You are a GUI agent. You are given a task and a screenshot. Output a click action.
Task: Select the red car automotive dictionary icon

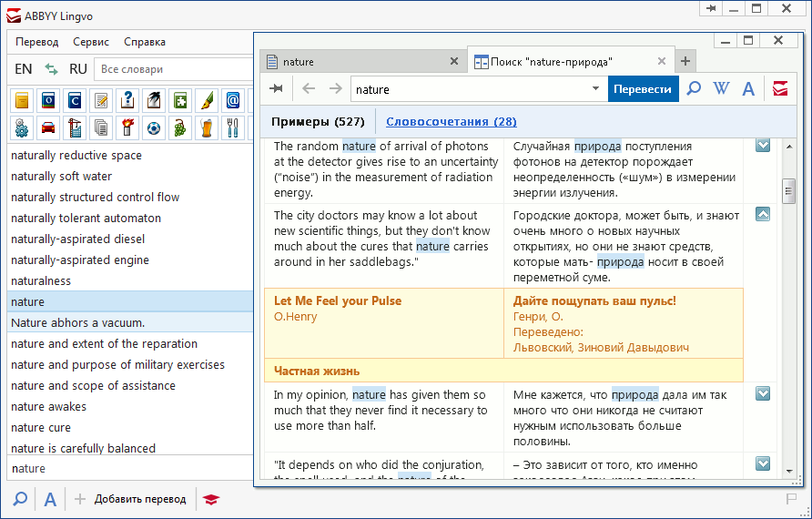[x=48, y=127]
